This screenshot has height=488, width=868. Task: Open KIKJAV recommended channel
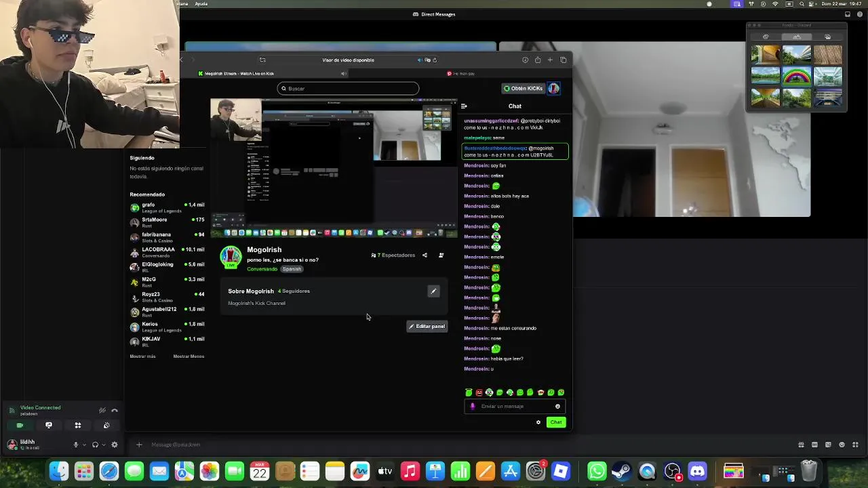(x=167, y=342)
